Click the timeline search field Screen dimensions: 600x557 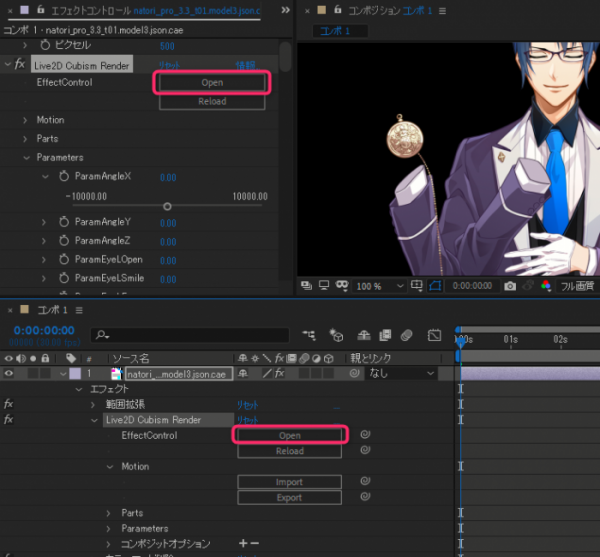(190, 336)
